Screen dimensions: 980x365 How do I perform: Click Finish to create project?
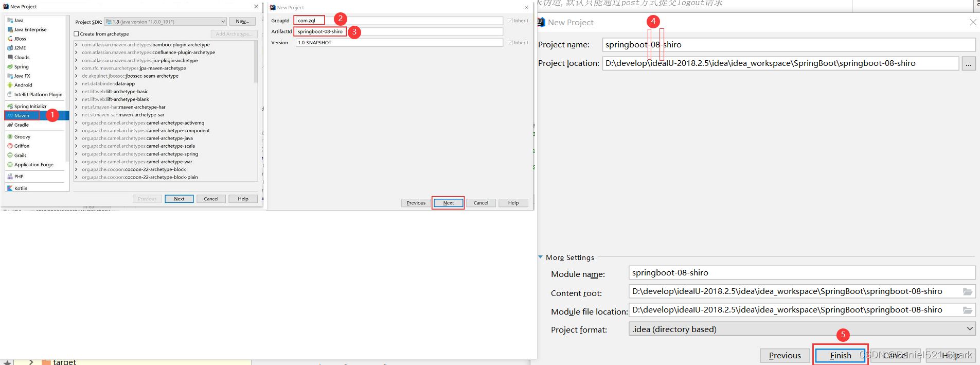tap(841, 356)
